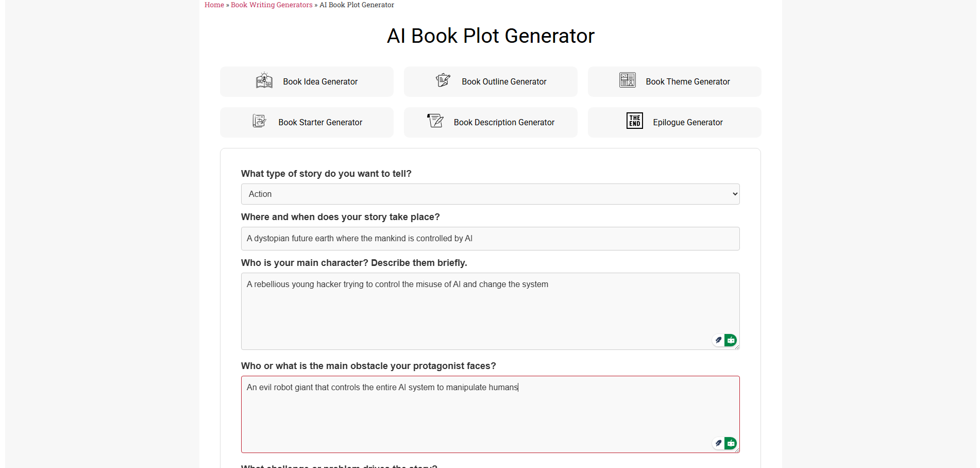
Task: Open the Epilogue Generator
Action: pos(674,122)
